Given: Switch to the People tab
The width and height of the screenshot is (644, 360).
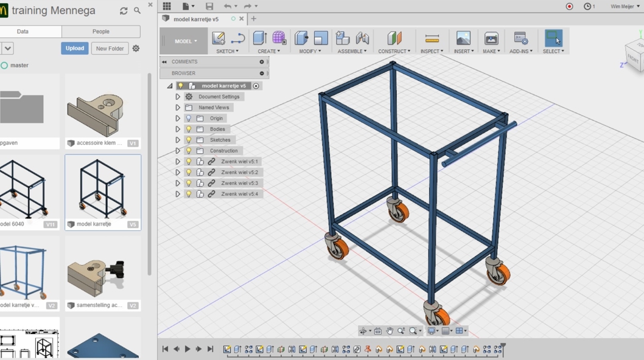Looking at the screenshot, I should point(101,32).
